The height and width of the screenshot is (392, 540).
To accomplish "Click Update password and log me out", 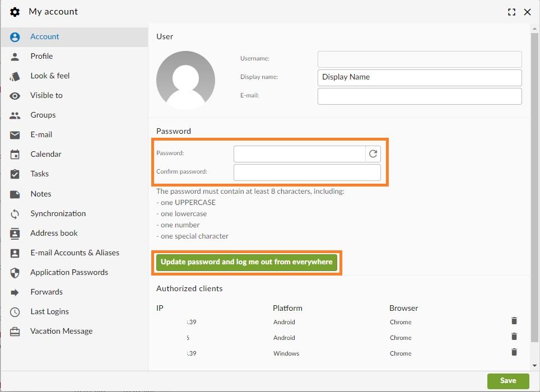I will [x=246, y=262].
